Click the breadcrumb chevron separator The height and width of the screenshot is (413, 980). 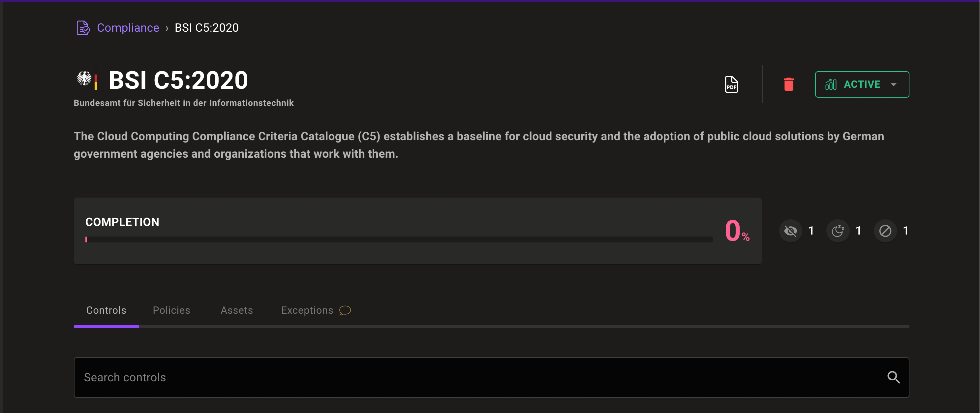click(x=167, y=28)
